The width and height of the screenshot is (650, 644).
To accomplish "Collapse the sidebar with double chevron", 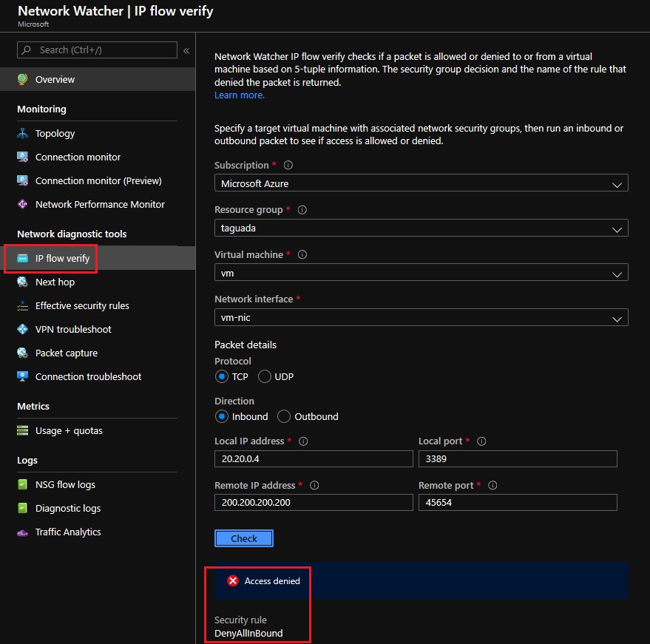I will point(186,50).
